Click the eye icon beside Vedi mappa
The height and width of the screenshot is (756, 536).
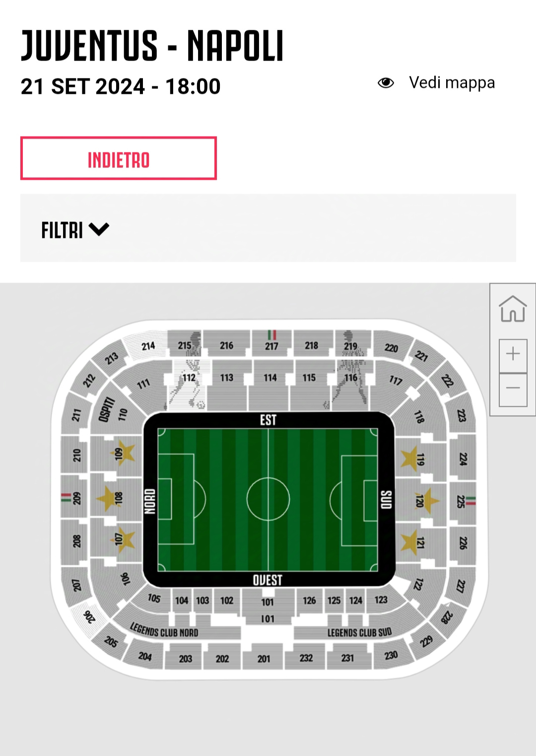(x=386, y=83)
